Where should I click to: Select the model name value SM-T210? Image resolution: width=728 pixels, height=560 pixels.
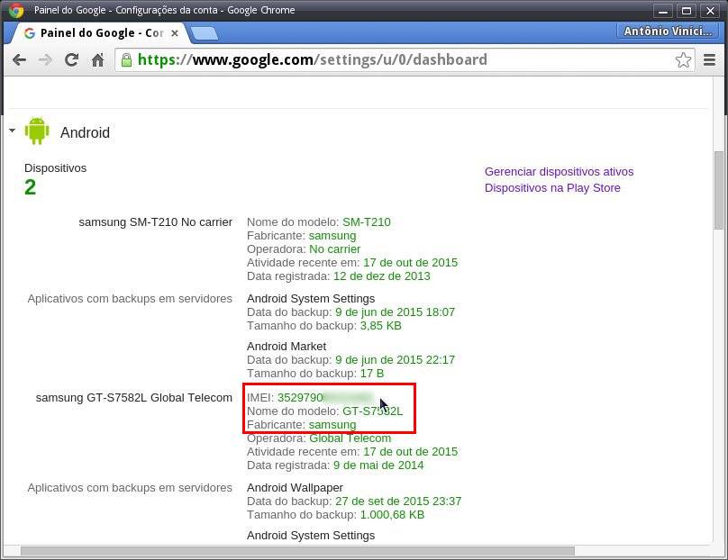pyautogui.click(x=367, y=222)
